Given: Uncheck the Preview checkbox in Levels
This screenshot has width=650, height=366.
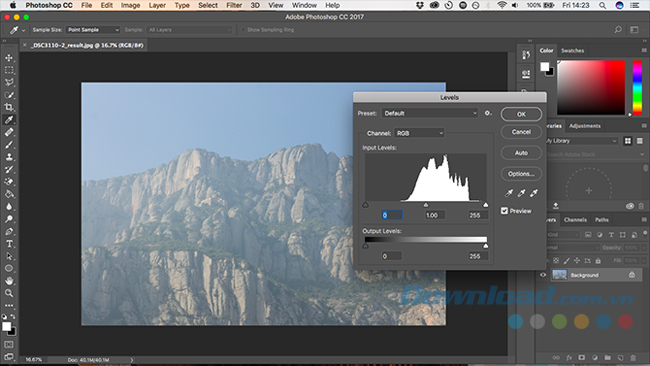Looking at the screenshot, I should pos(504,211).
